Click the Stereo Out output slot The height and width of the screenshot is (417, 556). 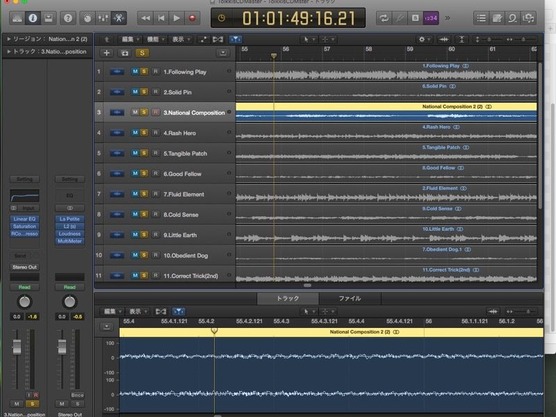24,267
